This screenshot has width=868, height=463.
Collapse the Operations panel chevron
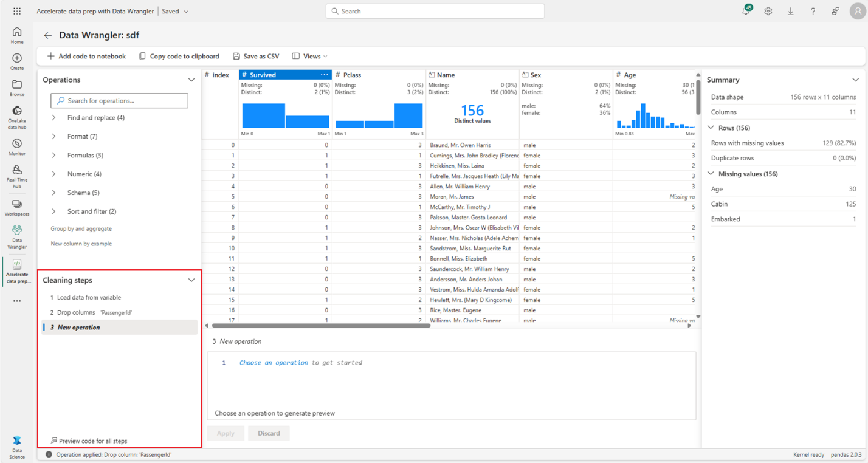191,80
